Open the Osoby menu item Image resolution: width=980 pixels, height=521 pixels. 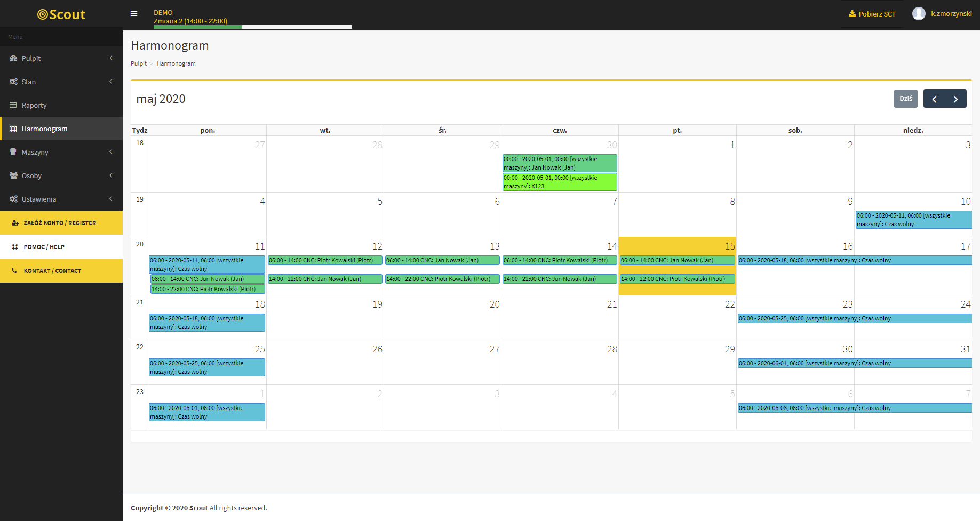61,176
